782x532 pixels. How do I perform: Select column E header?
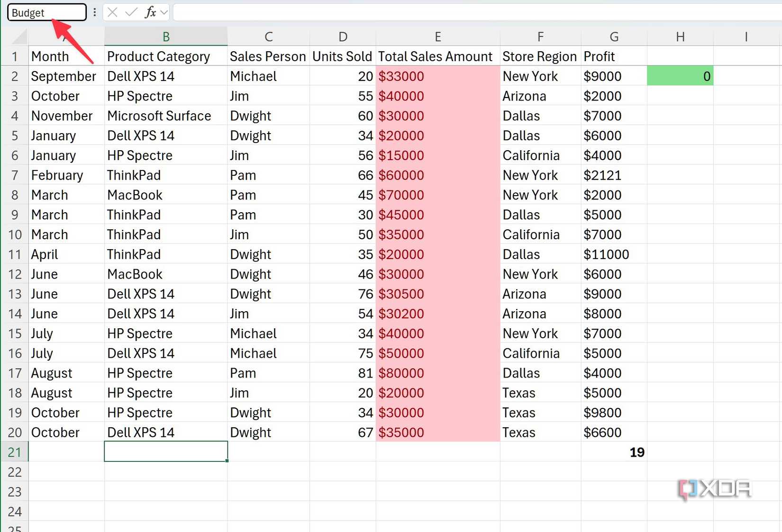coord(438,36)
